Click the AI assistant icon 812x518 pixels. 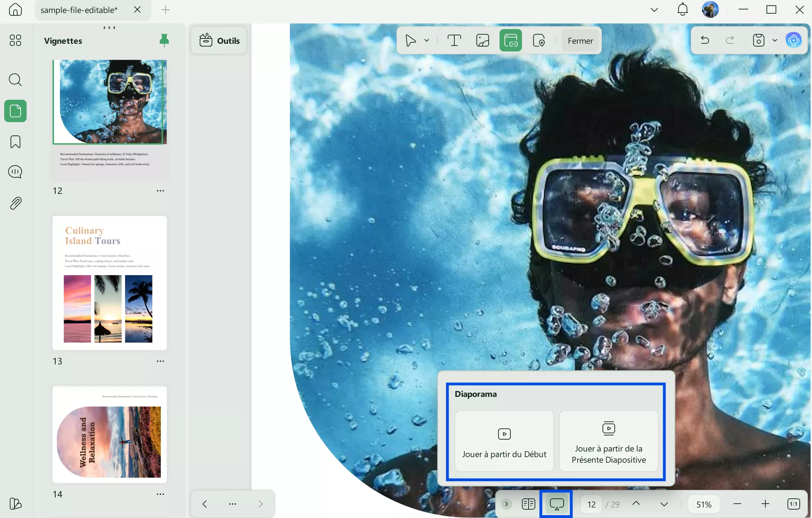pyautogui.click(x=793, y=41)
